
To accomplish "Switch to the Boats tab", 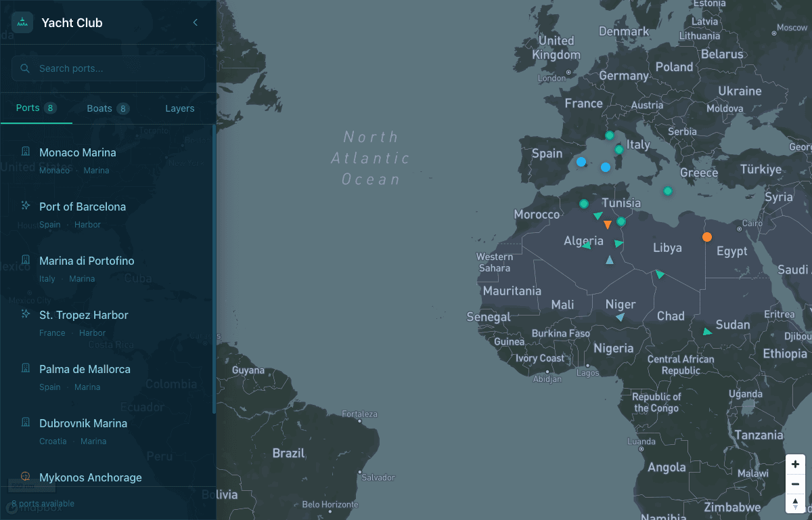I will pos(108,108).
